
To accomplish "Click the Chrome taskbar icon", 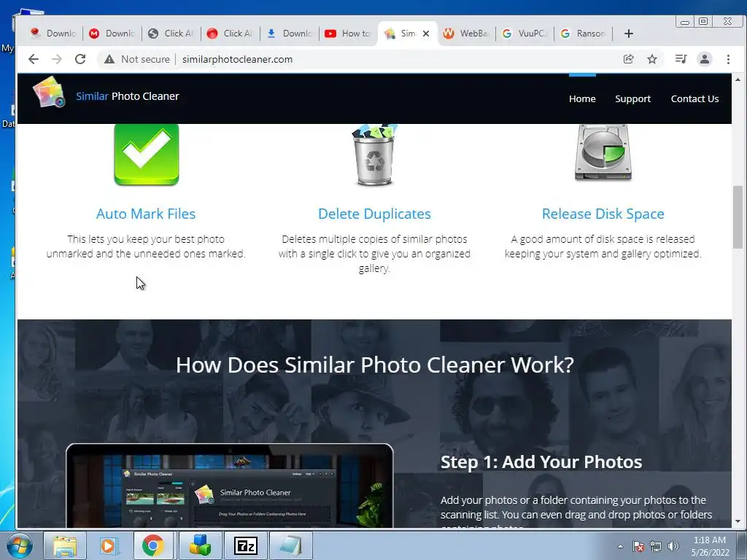I will (x=152, y=545).
